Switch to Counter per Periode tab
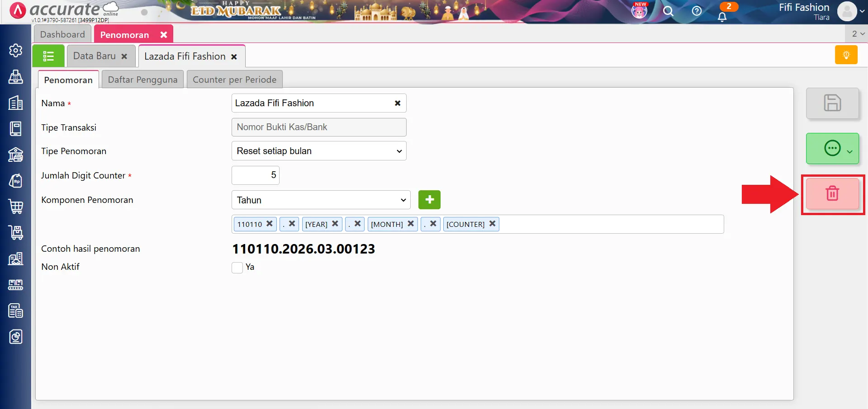 [234, 80]
